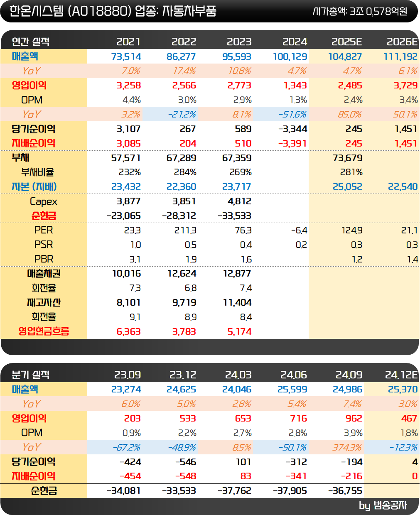Click the 2024 지배순이익 value -3,391

pos(293,143)
